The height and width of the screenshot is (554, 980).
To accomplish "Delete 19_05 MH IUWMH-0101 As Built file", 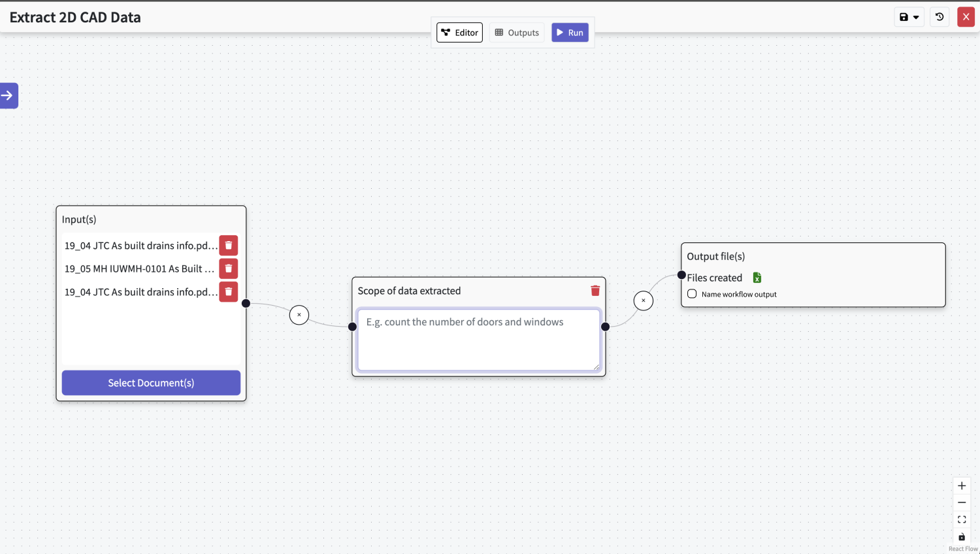I will (x=228, y=269).
